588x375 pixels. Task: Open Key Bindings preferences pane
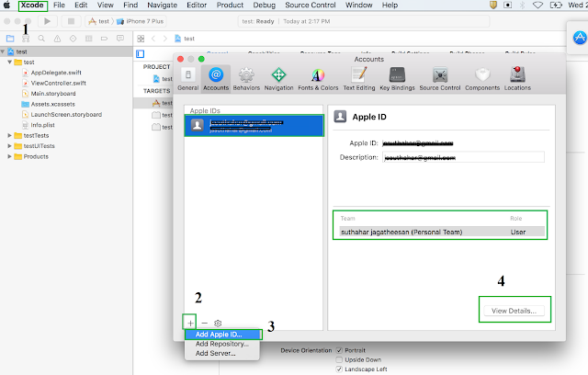[x=397, y=79]
